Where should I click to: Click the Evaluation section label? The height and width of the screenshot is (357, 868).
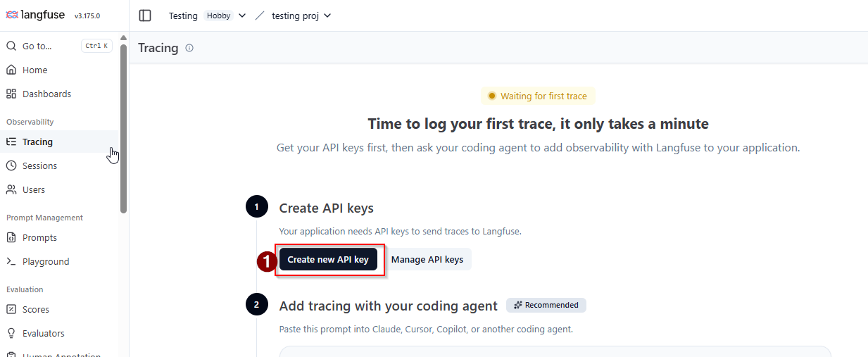25,289
